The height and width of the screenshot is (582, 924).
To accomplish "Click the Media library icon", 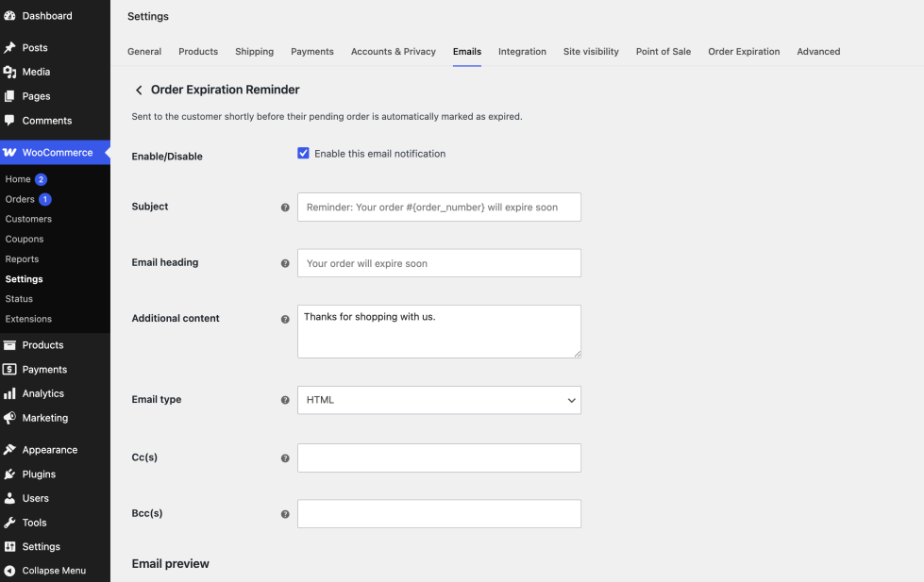I will [x=9, y=72].
